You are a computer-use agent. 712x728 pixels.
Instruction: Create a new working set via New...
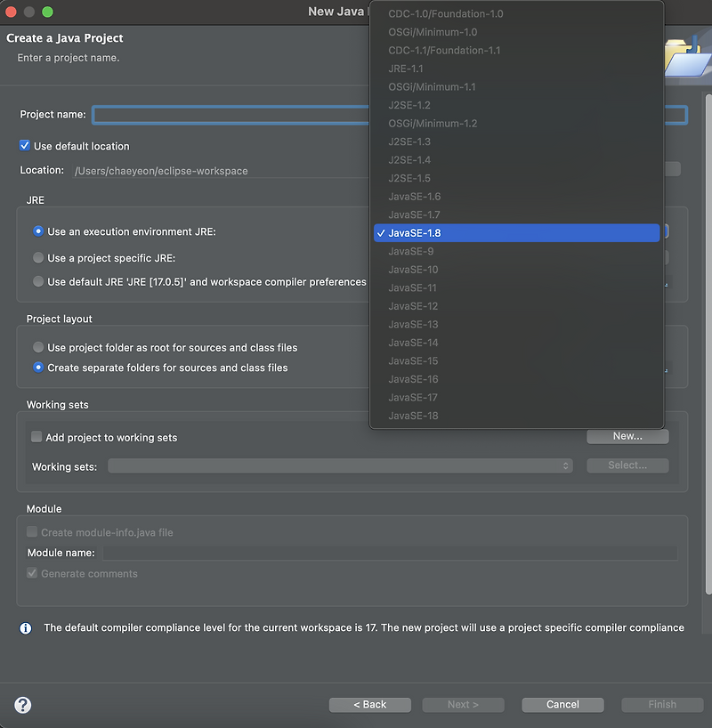[x=627, y=436]
